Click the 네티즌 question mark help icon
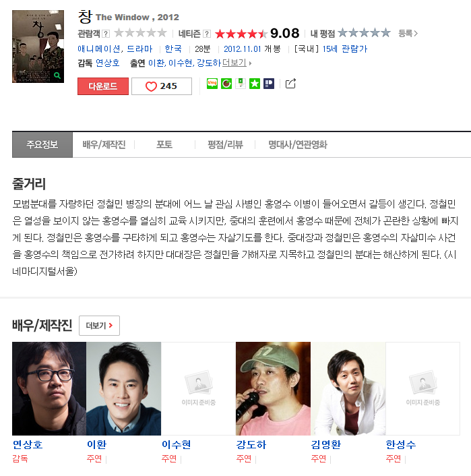471x476 pixels. point(207,34)
